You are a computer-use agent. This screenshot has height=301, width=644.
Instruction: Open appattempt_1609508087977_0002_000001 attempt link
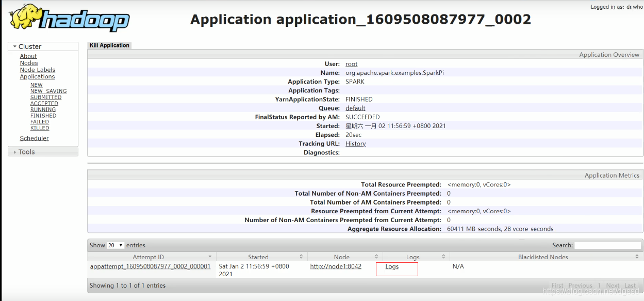click(150, 266)
